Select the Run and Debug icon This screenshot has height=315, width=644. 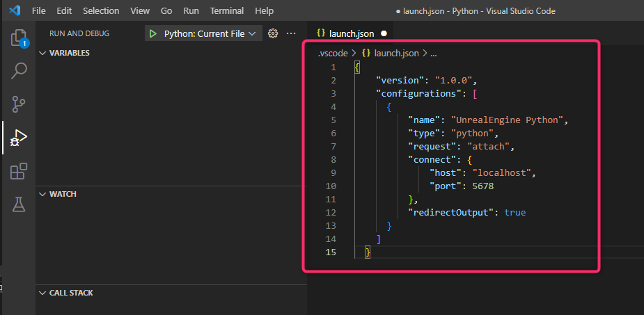(19, 137)
